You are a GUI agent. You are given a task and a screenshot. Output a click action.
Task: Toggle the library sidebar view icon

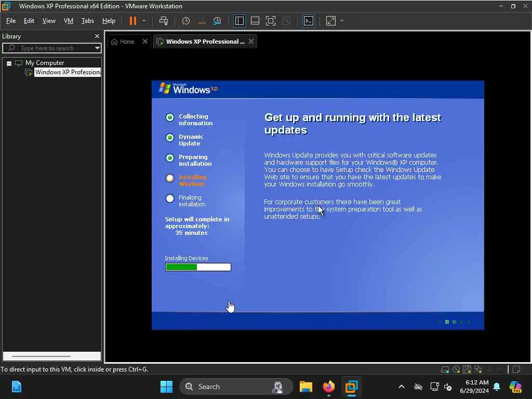239,21
